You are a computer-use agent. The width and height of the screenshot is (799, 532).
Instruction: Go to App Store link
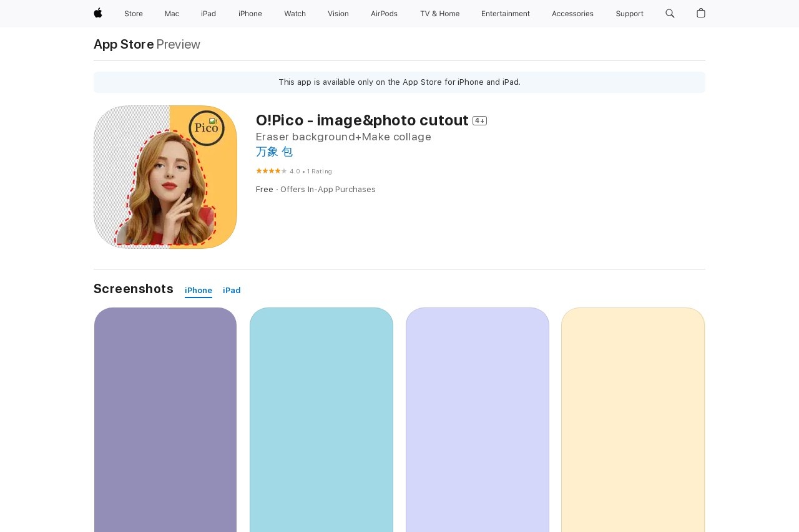click(124, 44)
